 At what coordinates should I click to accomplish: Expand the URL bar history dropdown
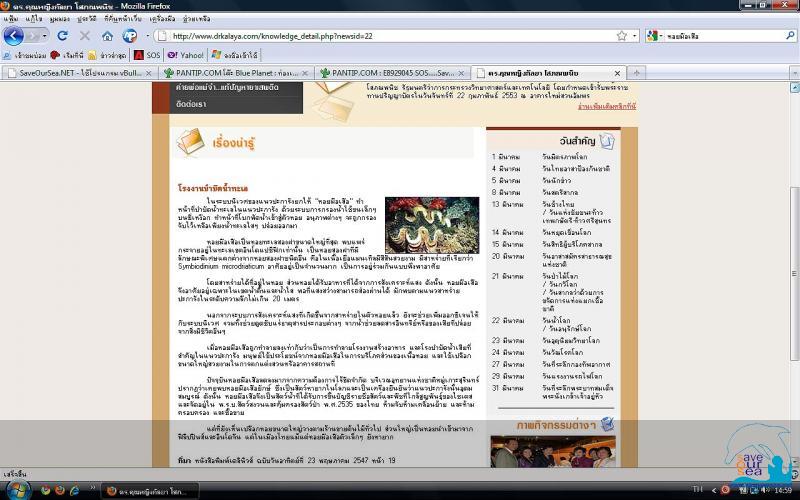click(634, 36)
